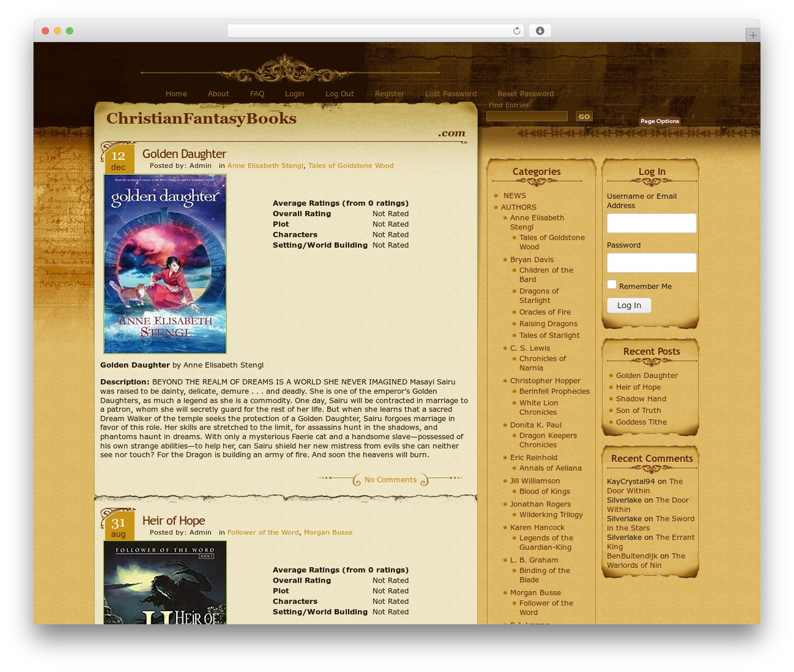This screenshot has height=672, width=794.
Task: Open Chronicles of Narnia category
Action: (543, 363)
